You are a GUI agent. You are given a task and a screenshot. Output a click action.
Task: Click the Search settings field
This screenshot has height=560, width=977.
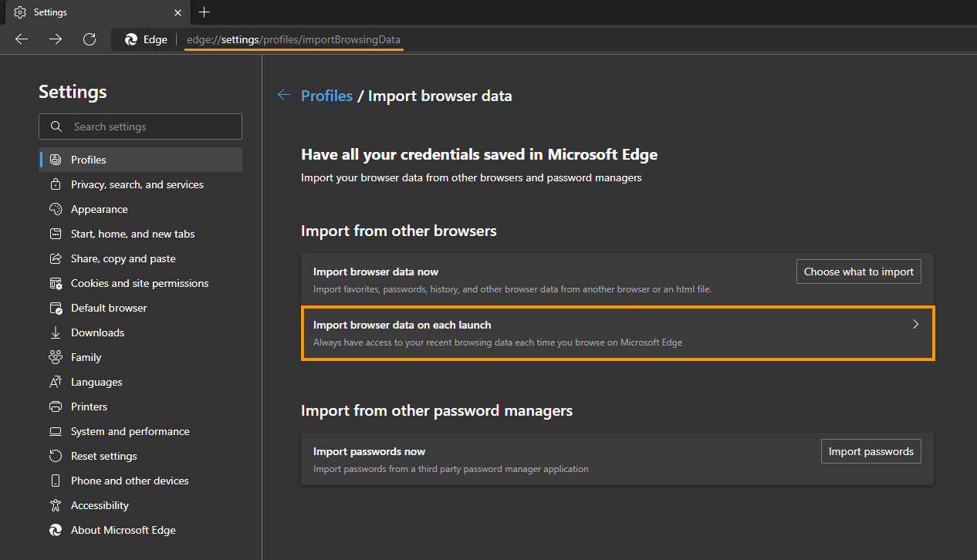[x=140, y=127]
